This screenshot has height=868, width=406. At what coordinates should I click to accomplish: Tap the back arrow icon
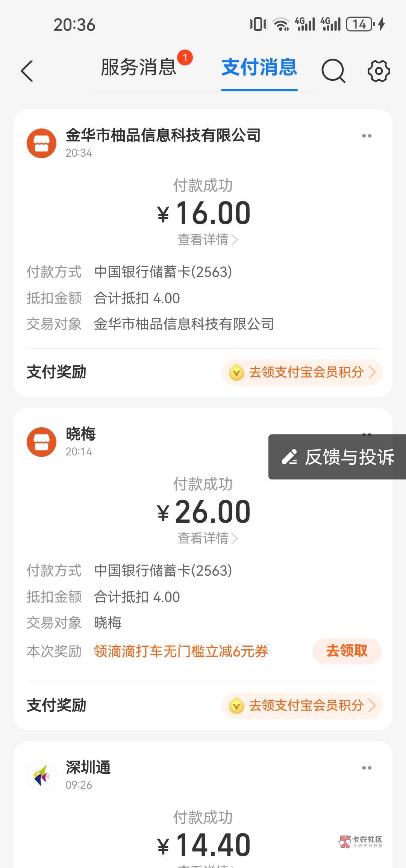click(27, 71)
